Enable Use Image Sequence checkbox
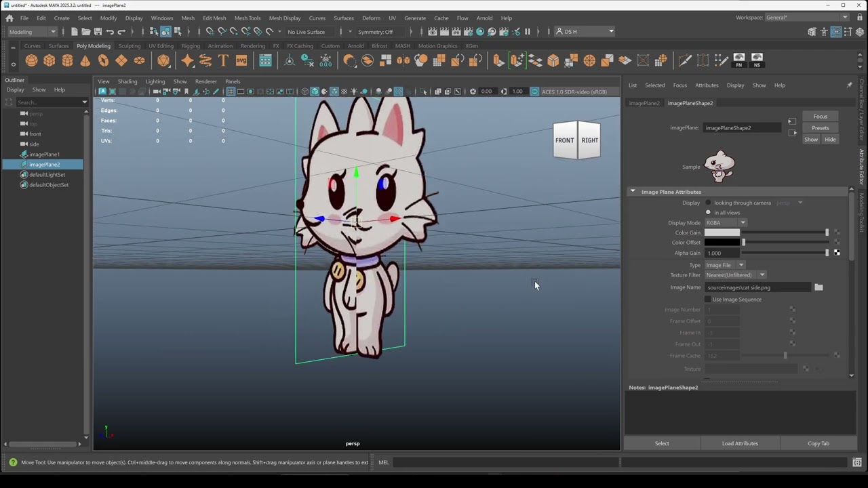The image size is (868, 488). 708,300
